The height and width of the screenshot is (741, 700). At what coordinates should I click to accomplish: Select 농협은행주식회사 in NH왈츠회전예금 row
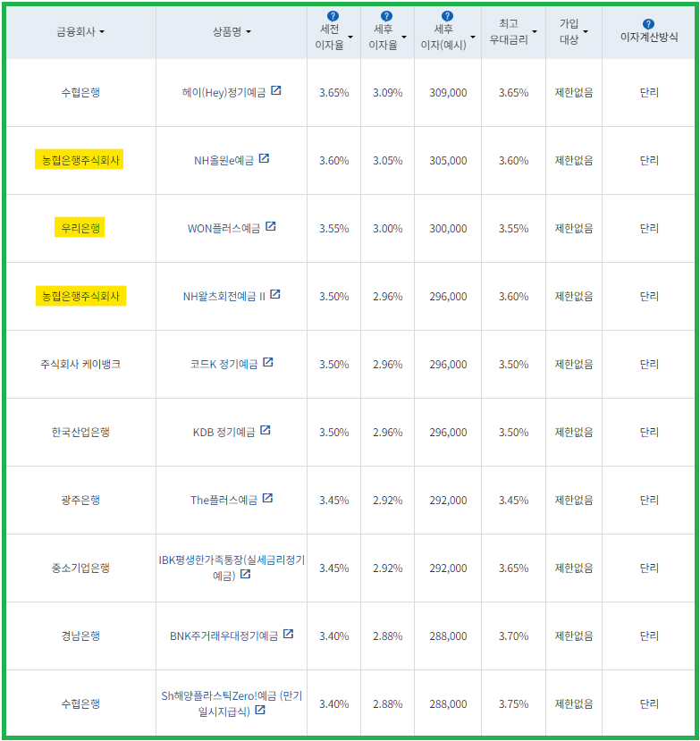(x=80, y=296)
